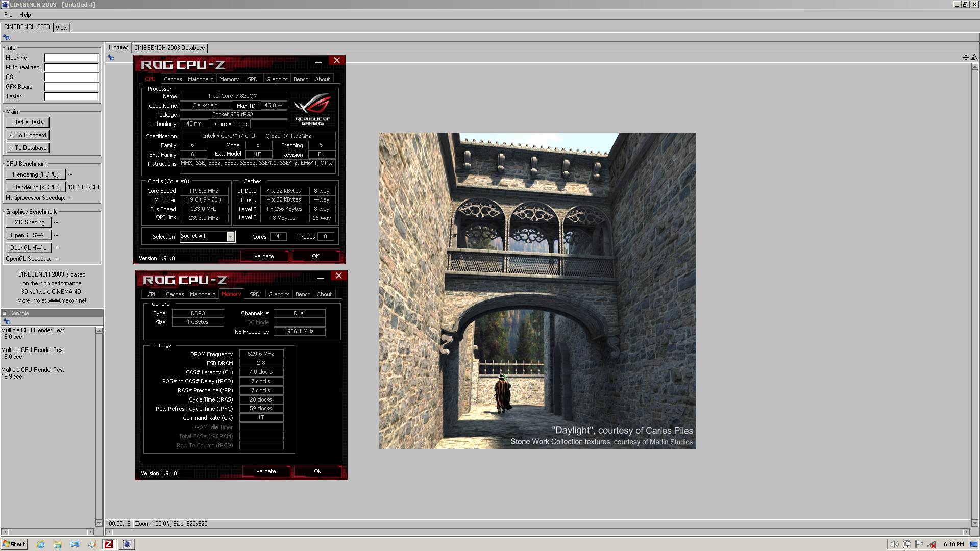This screenshot has height=551, width=980.
Task: Open the Help menu
Action: pyautogui.click(x=25, y=15)
